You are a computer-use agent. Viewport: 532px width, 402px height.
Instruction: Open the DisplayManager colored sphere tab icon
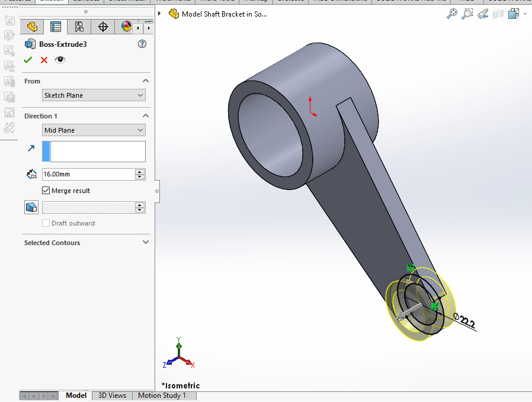tap(125, 27)
